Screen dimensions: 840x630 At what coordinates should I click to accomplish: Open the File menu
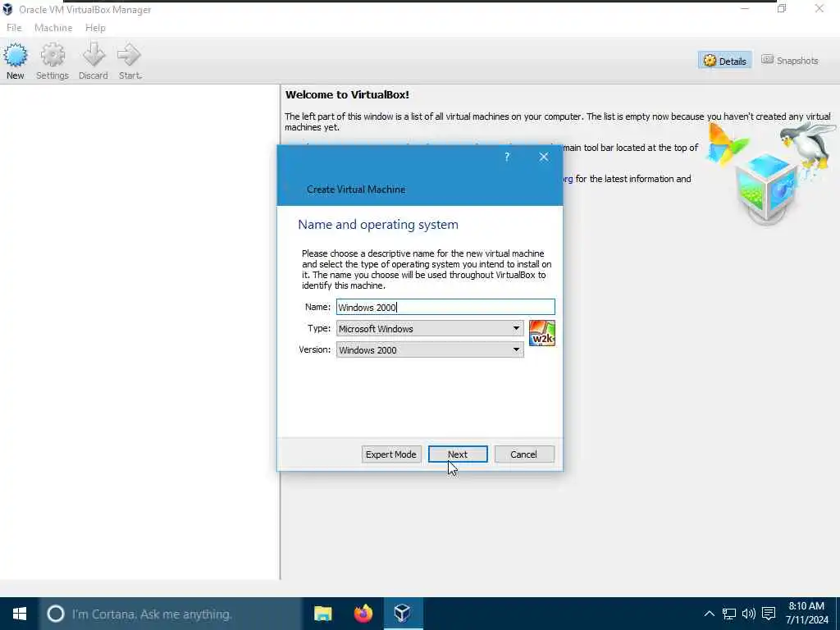14,28
